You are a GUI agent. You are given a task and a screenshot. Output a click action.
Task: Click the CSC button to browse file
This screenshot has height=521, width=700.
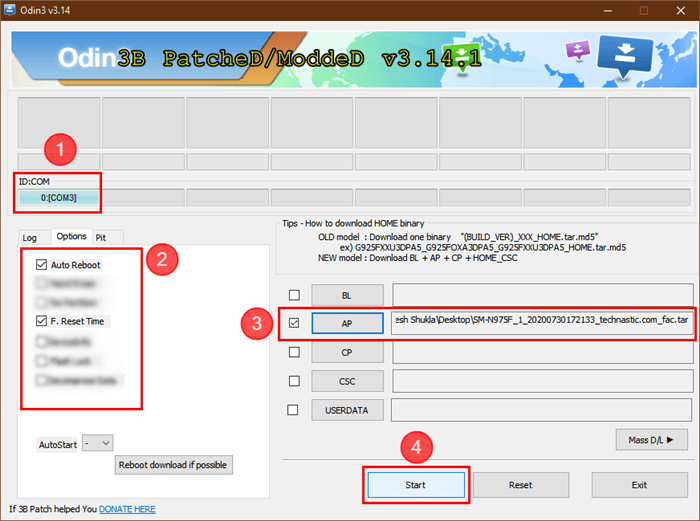click(x=347, y=381)
